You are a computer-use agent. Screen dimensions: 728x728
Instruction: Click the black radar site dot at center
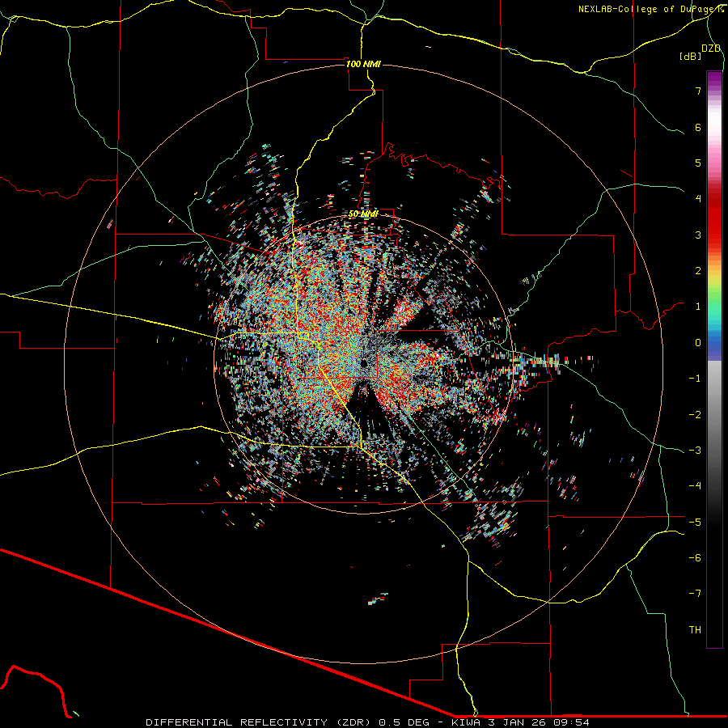364,363
